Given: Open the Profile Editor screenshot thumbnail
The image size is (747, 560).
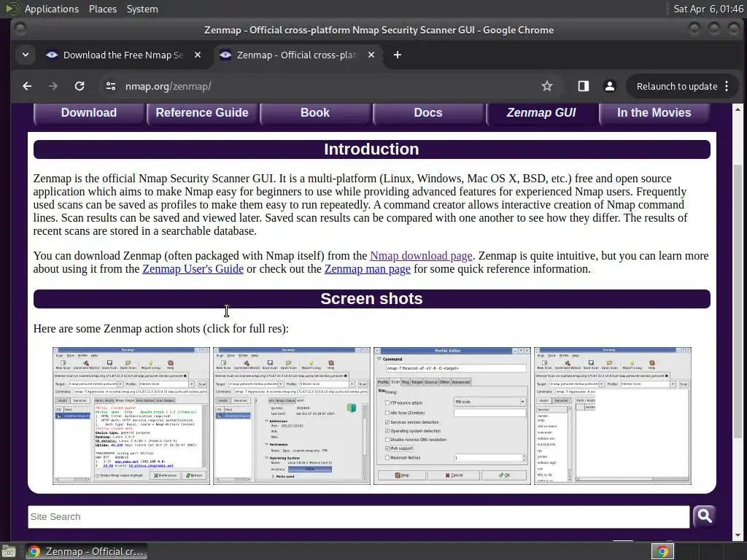Looking at the screenshot, I should [452, 416].
